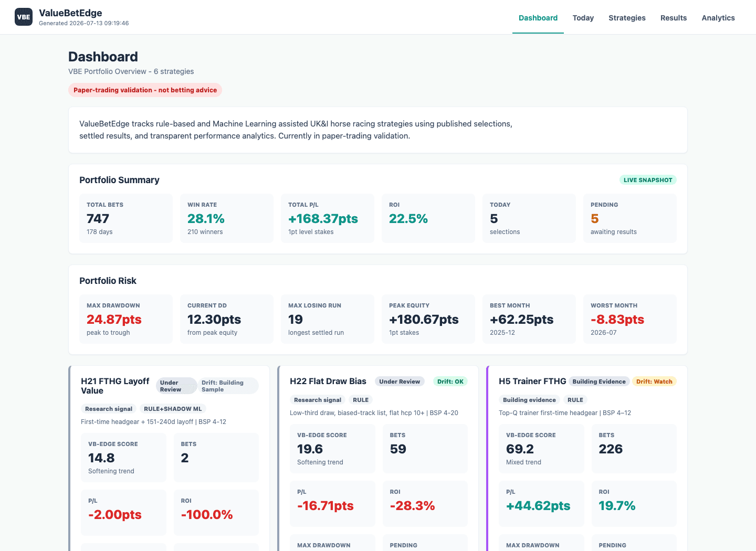756x551 pixels.
Task: Open the Analytics tab
Action: pyautogui.click(x=718, y=18)
